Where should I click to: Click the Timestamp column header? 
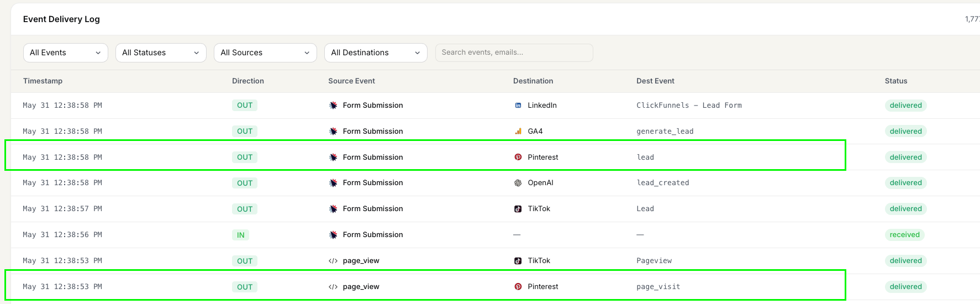point(43,81)
